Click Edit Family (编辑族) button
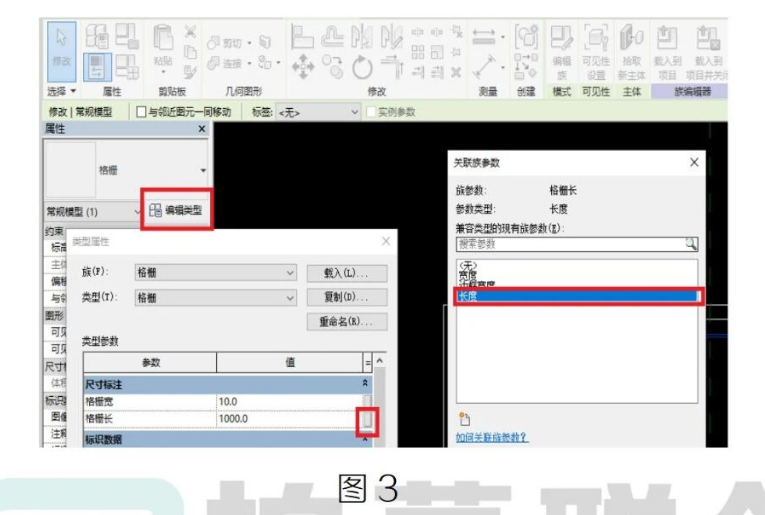765x515 pixels. pyautogui.click(x=562, y=53)
